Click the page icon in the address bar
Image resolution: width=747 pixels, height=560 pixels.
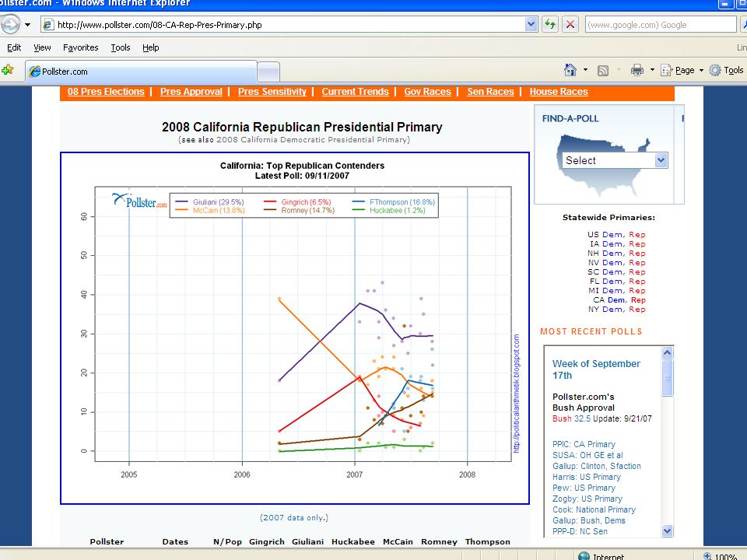click(x=48, y=25)
